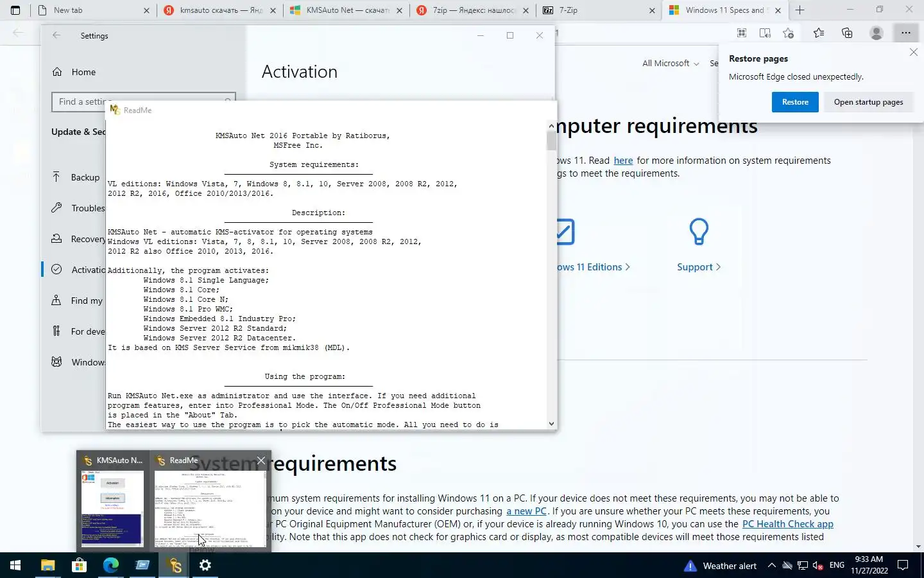
Task: Open Windows 11 Editions link
Action: pyautogui.click(x=593, y=267)
